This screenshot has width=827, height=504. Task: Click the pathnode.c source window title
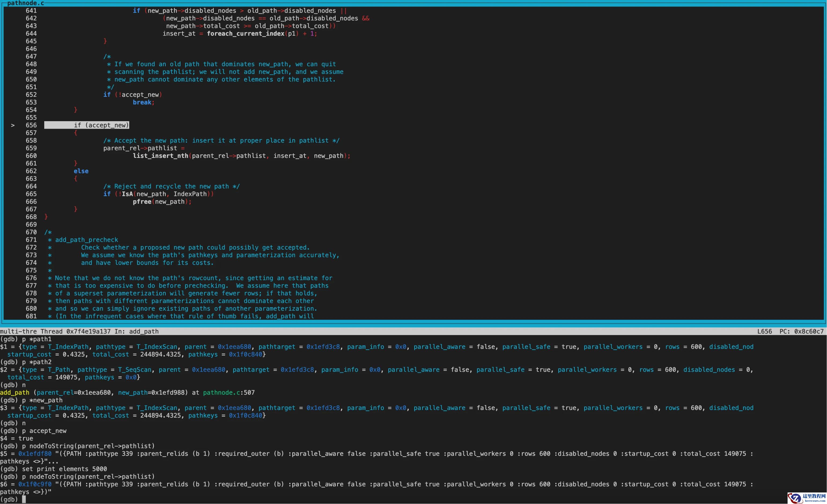[25, 3]
